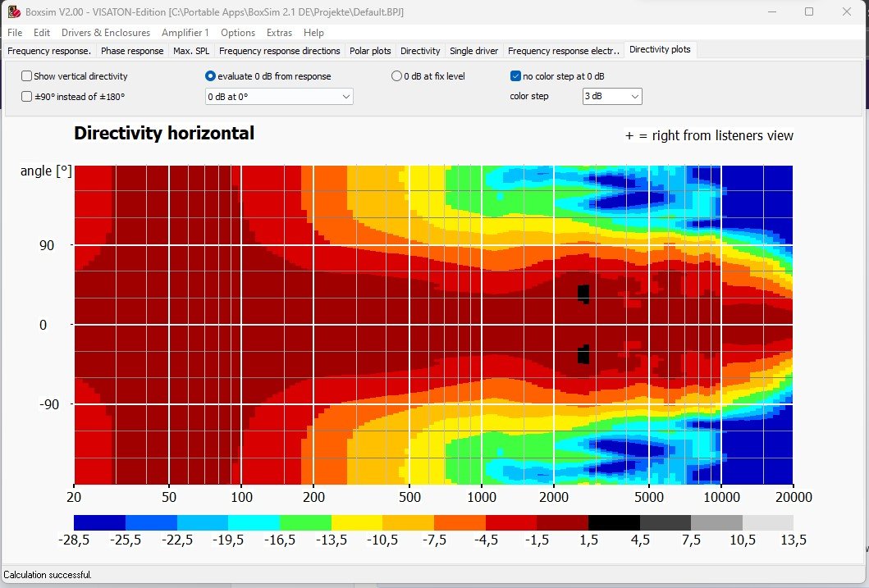
Task: Switch to Frequency response directions tab
Action: coord(279,50)
